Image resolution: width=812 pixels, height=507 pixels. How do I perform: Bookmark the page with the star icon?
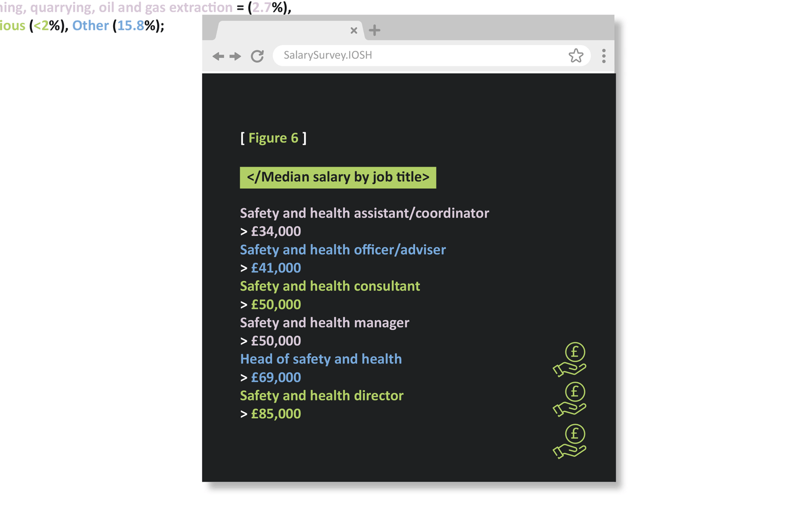point(576,55)
